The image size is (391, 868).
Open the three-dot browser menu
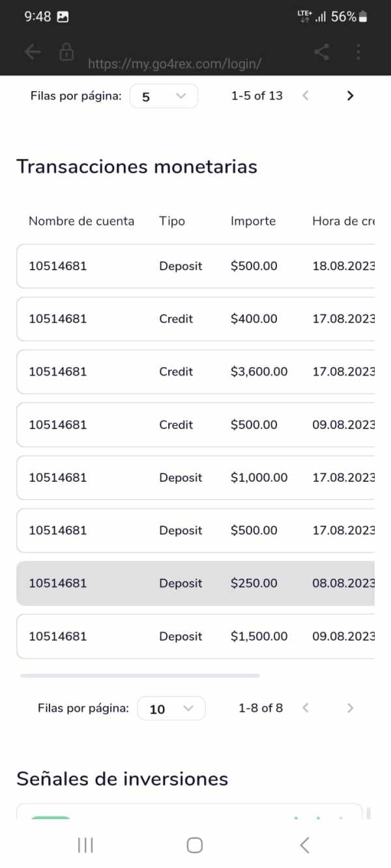[358, 53]
